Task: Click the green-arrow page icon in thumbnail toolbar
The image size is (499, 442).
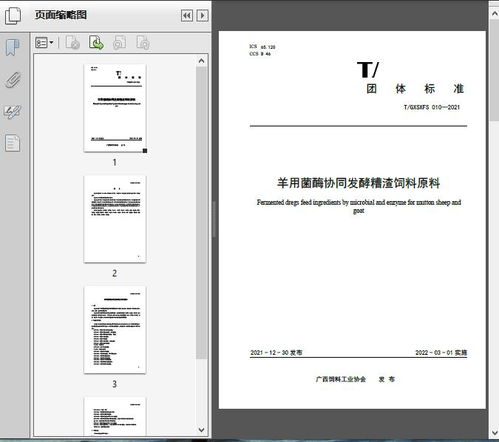Action: coord(96,43)
